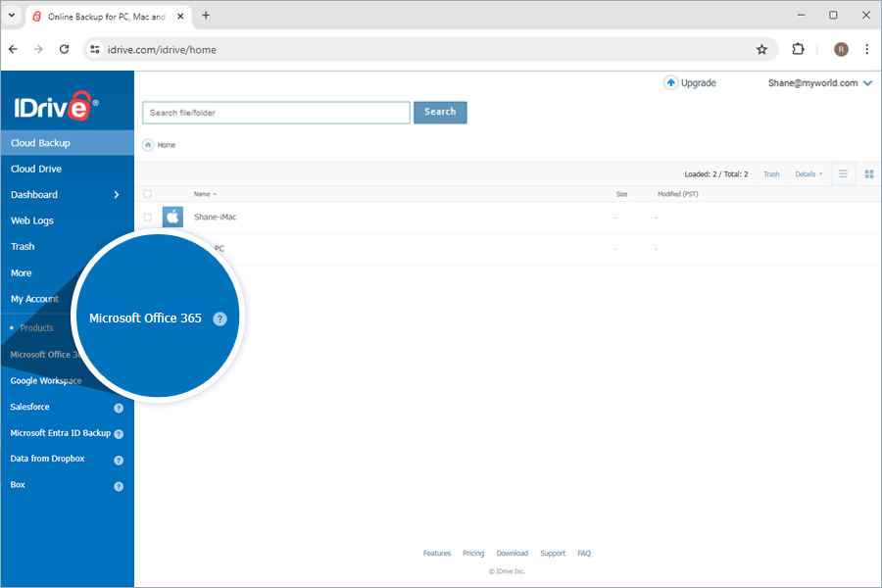
Task: Go forward in browser history
Action: click(x=38, y=50)
